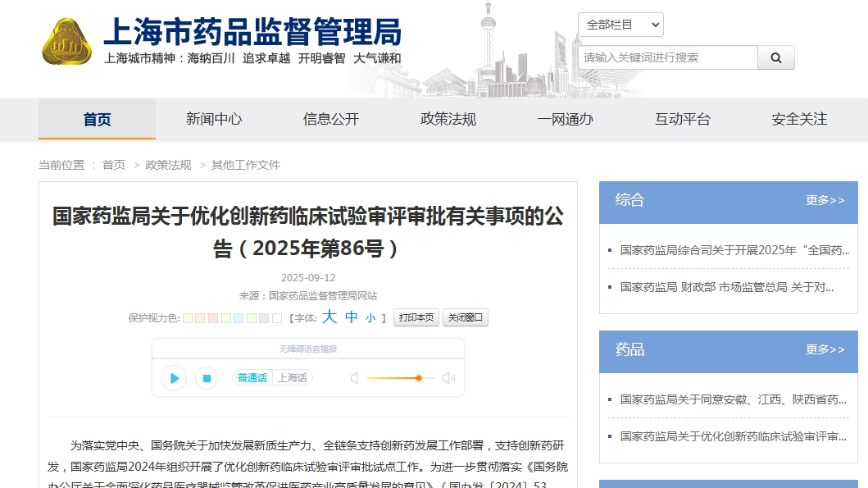Click the low volume speaker icon
This screenshot has height=488, width=868.
[354, 378]
